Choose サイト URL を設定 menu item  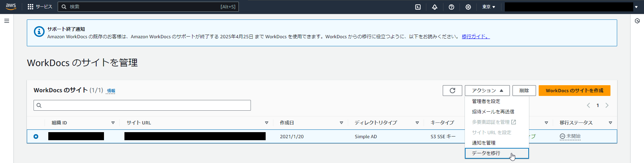point(497,132)
